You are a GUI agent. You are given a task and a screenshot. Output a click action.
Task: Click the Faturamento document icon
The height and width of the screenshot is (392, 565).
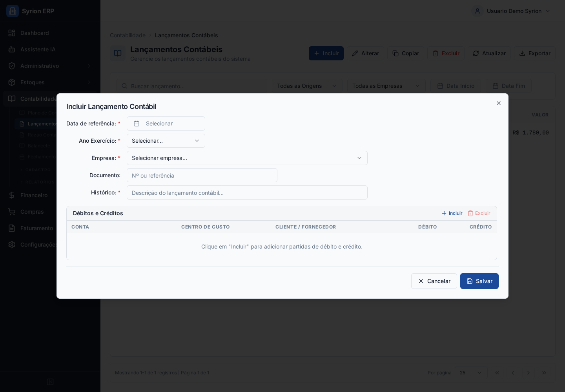[12, 228]
